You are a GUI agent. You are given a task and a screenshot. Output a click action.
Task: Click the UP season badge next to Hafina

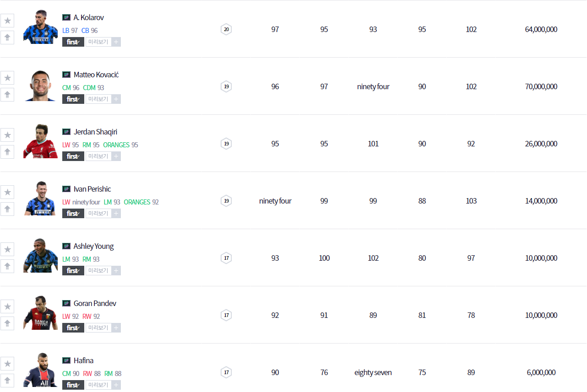pyautogui.click(x=66, y=360)
